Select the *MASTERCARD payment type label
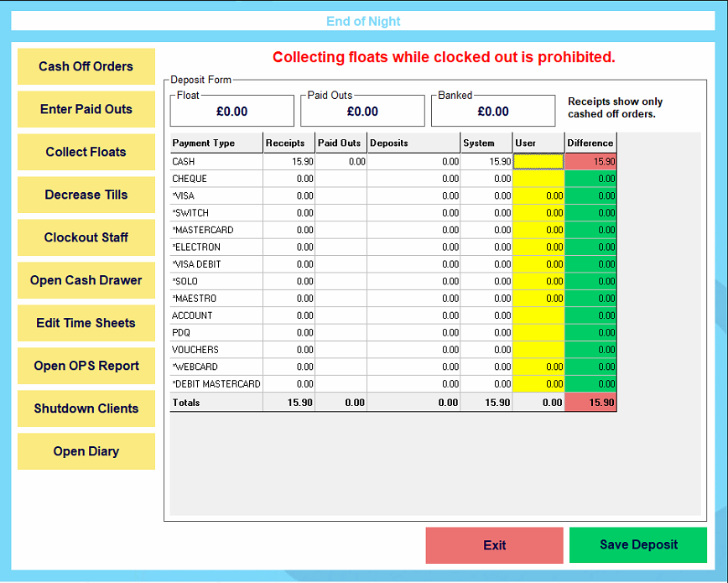Image resolution: width=728 pixels, height=583 pixels. point(203,230)
